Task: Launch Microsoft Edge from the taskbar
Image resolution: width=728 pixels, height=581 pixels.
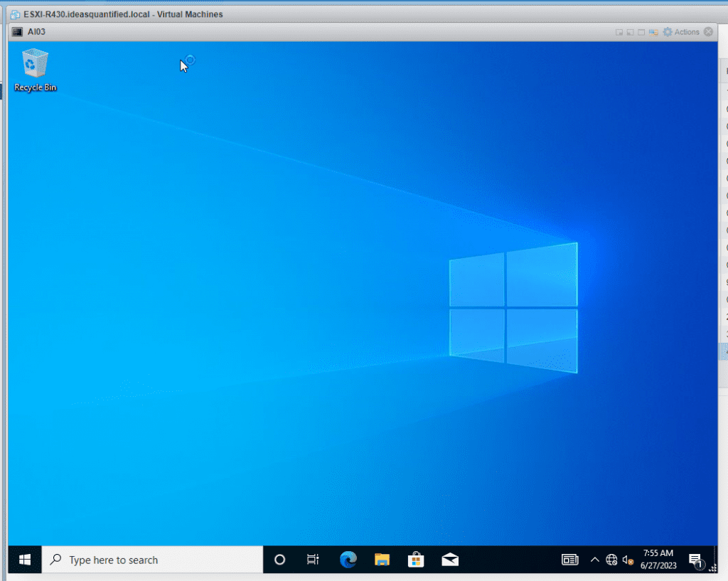Action: (348, 560)
